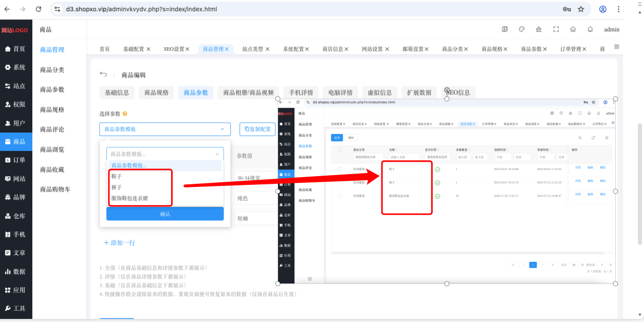This screenshot has height=322, width=644.
Task: Choose 鞋子 from the template list
Action: tap(165, 176)
